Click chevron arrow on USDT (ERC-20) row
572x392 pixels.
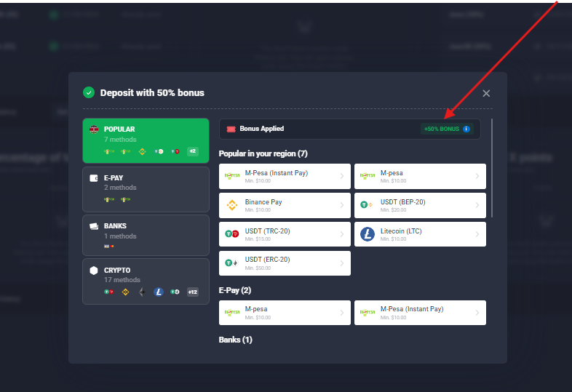point(342,263)
